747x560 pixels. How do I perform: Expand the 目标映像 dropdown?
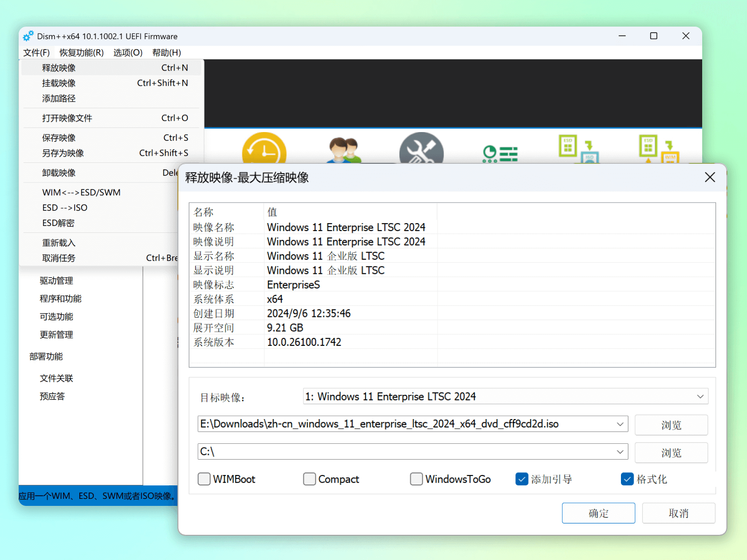tap(700, 397)
